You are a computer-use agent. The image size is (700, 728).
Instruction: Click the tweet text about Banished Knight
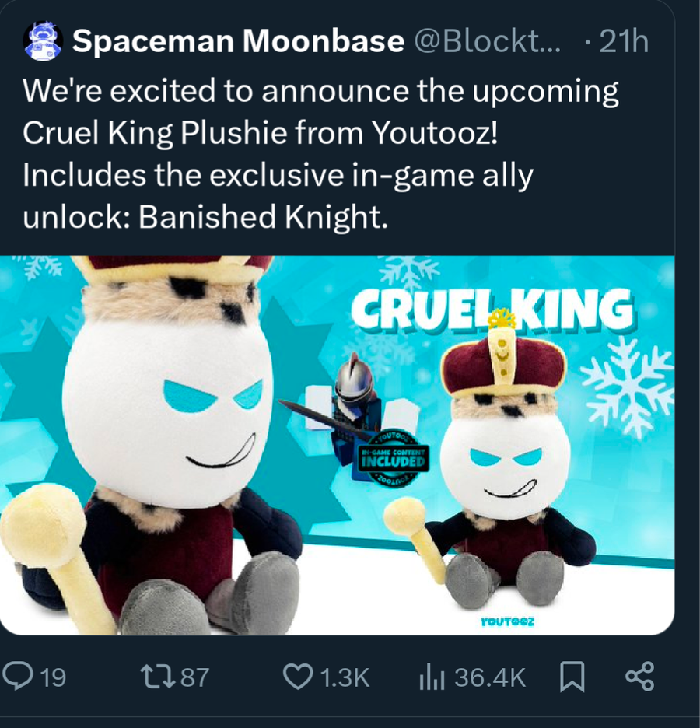point(320,153)
